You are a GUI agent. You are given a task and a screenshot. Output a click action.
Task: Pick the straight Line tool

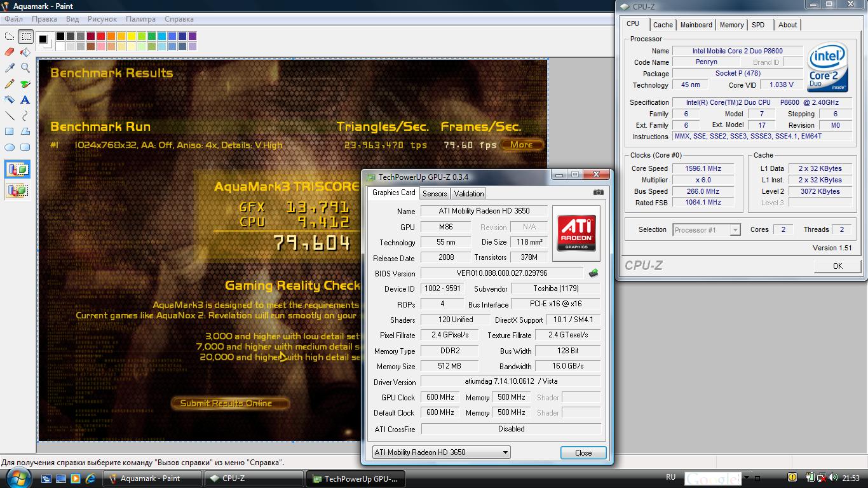click(10, 116)
